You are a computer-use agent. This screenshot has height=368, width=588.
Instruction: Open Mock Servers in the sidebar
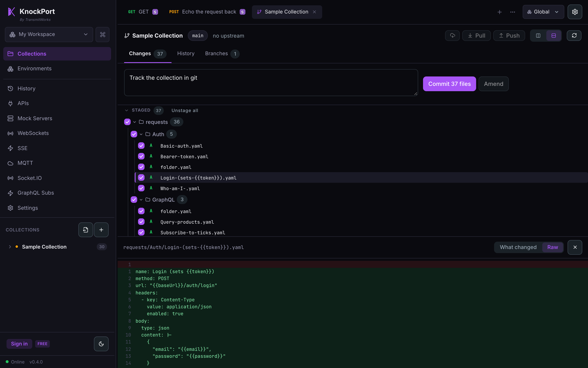click(x=57, y=118)
